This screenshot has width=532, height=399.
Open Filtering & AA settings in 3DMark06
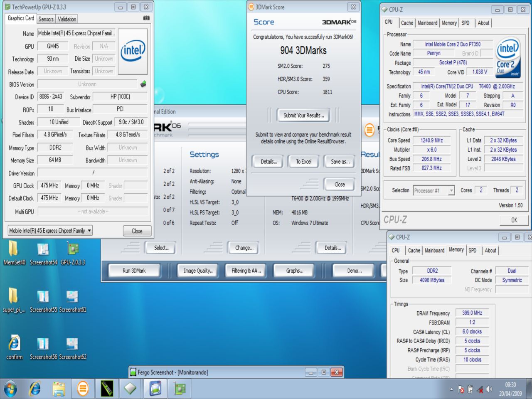click(246, 271)
